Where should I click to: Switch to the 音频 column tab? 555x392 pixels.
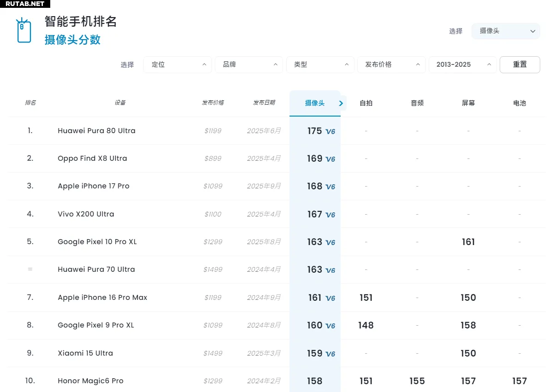417,103
